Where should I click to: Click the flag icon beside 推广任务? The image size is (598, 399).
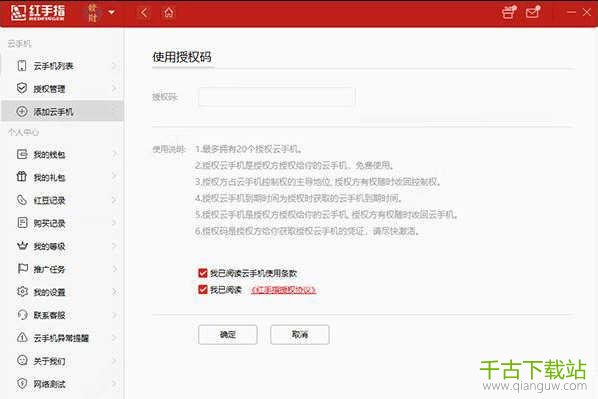(22, 269)
